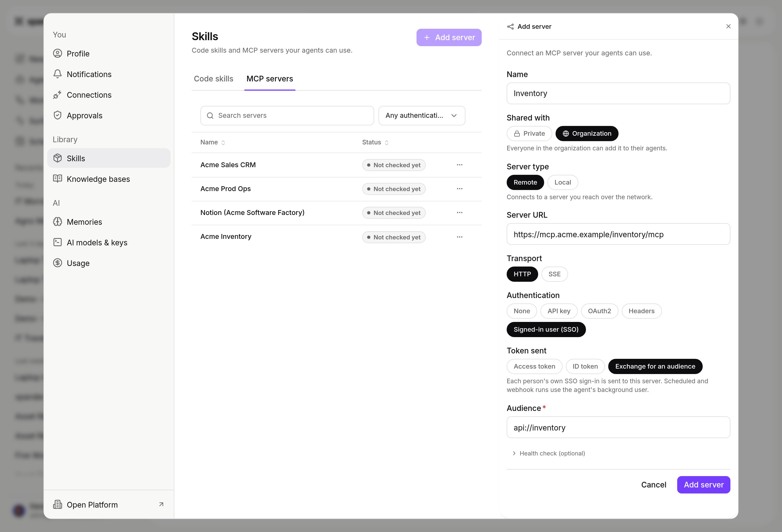Select Access token option
This screenshot has width=782, height=532.
(x=534, y=366)
